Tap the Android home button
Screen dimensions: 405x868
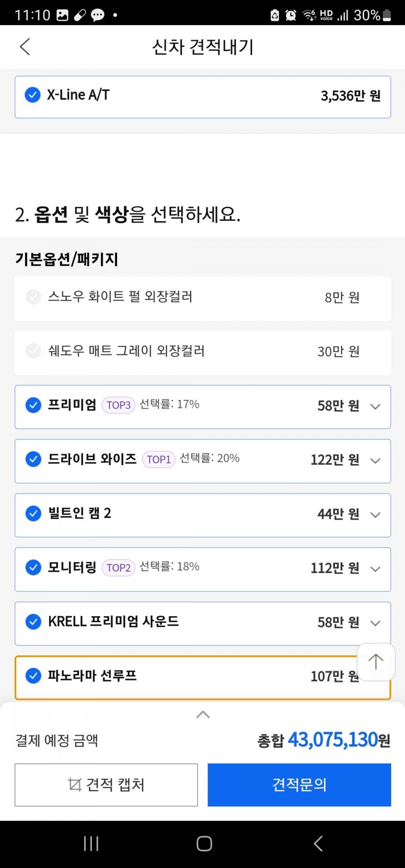pos(204,843)
